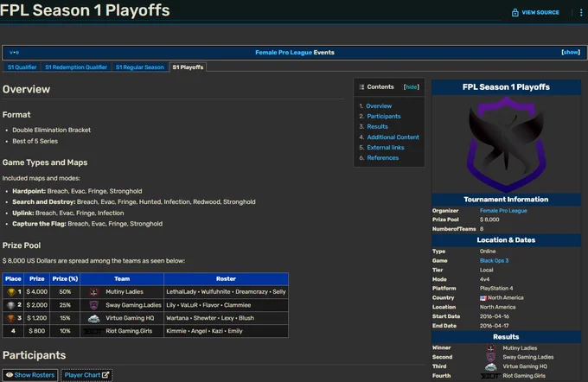
Task: Open the S1 Regular Season tab
Action: click(x=140, y=67)
